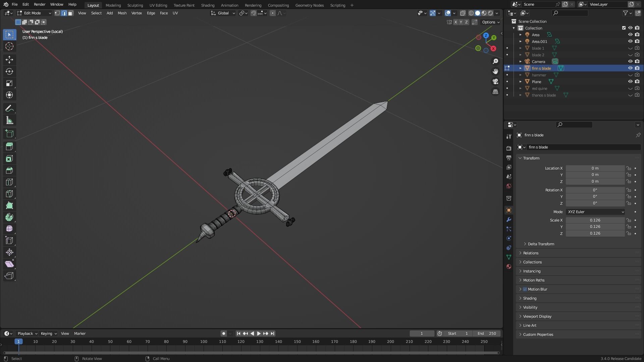The width and height of the screenshot is (644, 362).
Task: Open the Render menu
Action: [40, 4]
